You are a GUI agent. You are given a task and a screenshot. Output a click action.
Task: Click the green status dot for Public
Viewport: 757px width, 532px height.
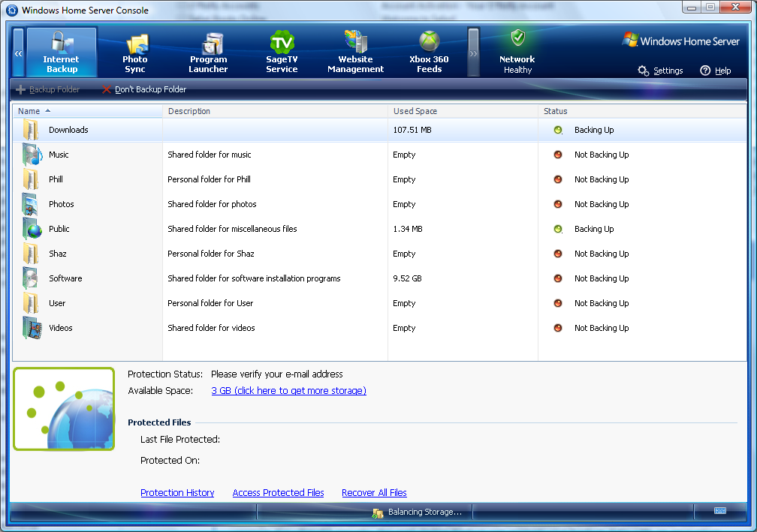click(558, 229)
